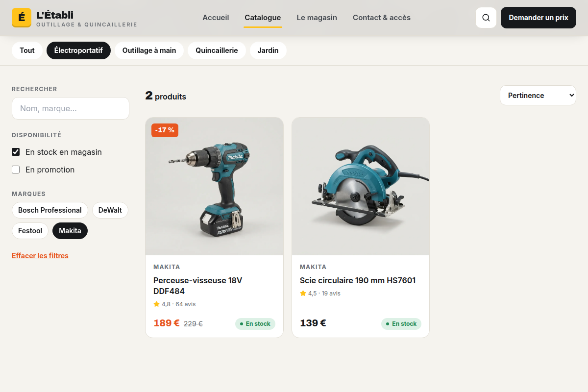Screen dimensions: 588x392
Task: Open search with the magnifier icon
Action: click(486, 18)
